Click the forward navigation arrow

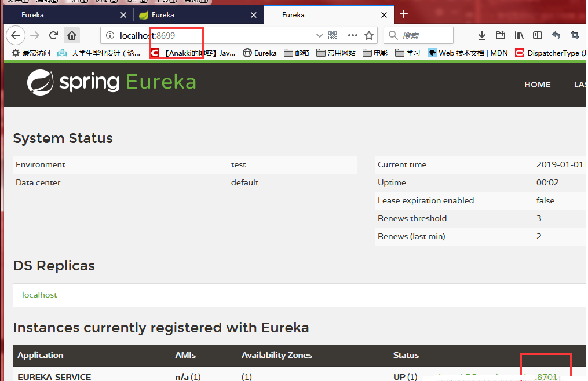point(35,36)
